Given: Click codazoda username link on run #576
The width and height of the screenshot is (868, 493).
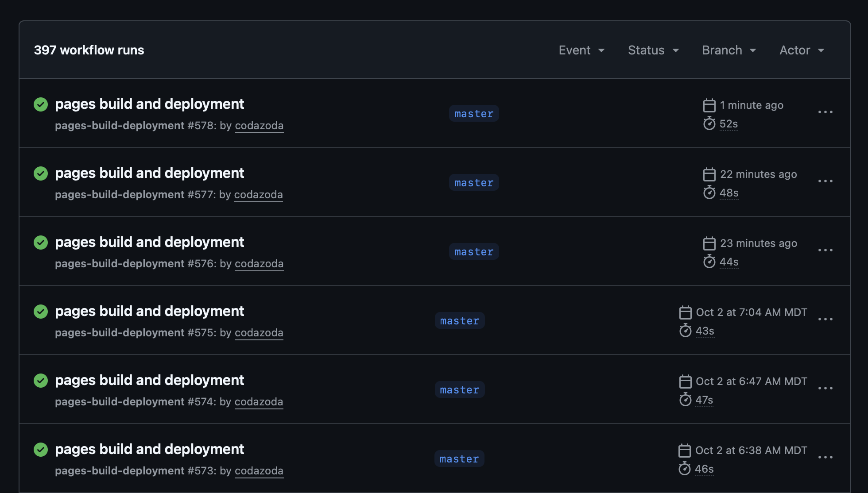Looking at the screenshot, I should [259, 264].
